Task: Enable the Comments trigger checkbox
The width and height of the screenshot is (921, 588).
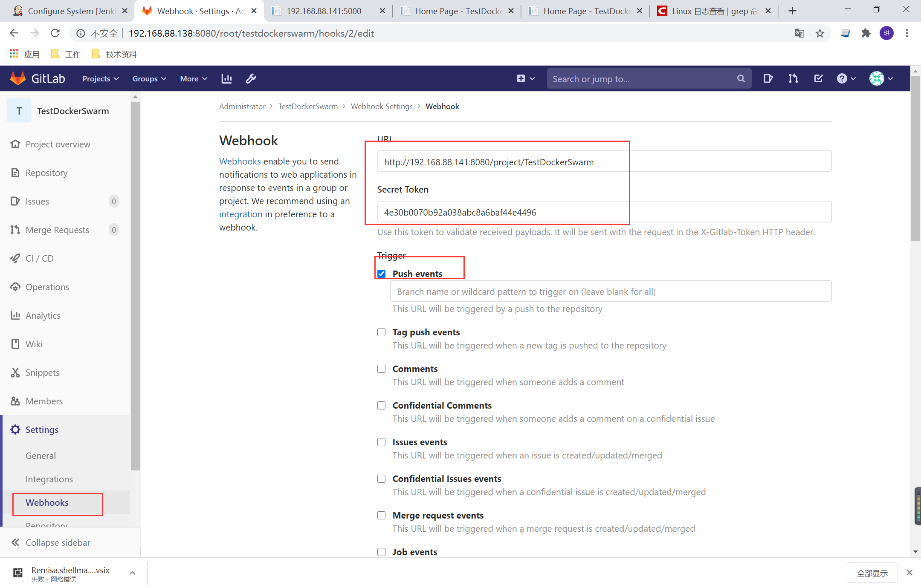Action: pyautogui.click(x=382, y=369)
